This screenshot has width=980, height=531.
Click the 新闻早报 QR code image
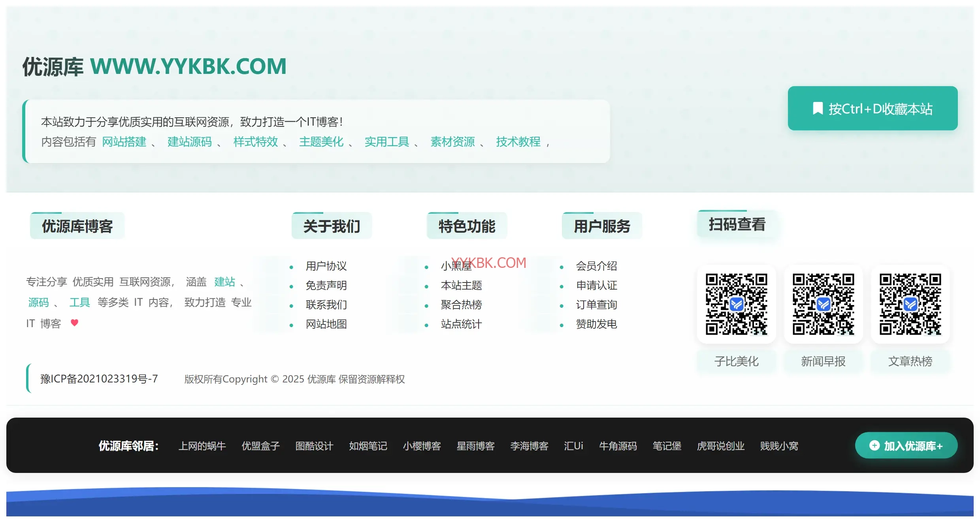click(823, 304)
